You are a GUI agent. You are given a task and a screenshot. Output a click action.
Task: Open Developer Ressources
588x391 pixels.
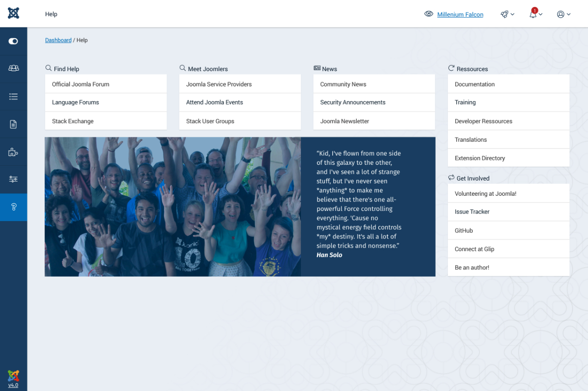[x=509, y=121]
